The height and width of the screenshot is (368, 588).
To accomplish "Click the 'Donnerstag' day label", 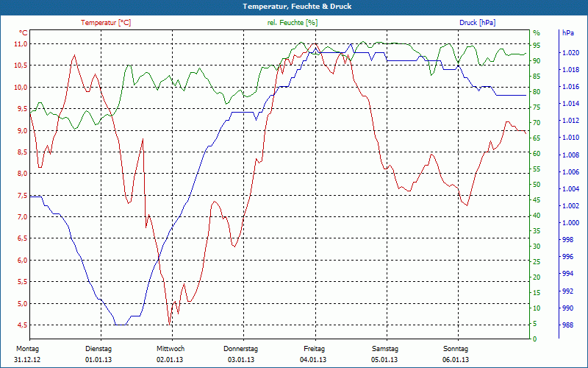I will (241, 349).
